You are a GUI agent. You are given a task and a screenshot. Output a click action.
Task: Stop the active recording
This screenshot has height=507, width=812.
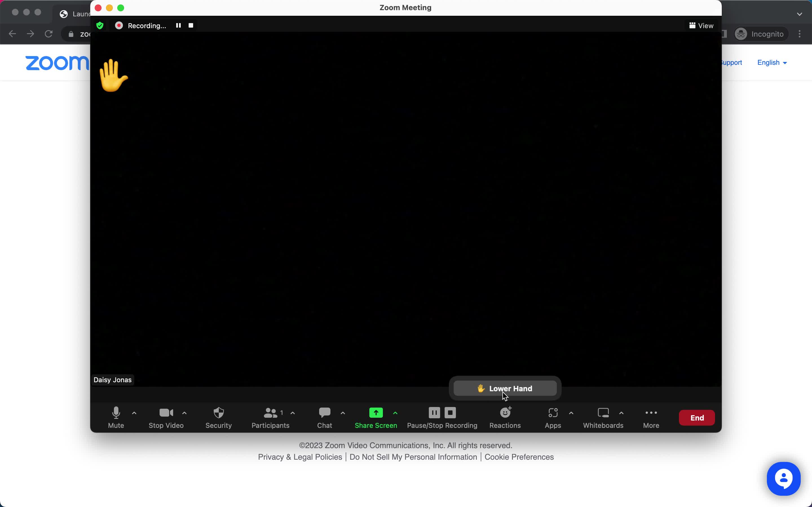191,25
